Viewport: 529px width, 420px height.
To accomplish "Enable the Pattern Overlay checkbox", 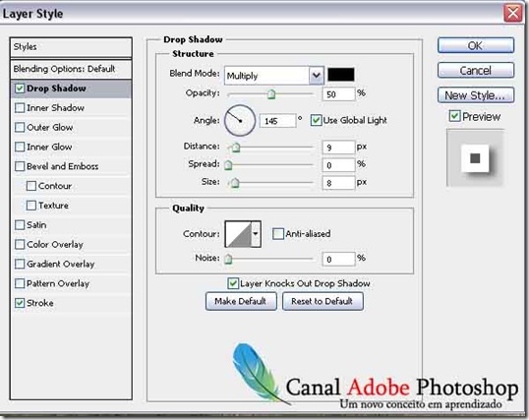I will (x=20, y=283).
